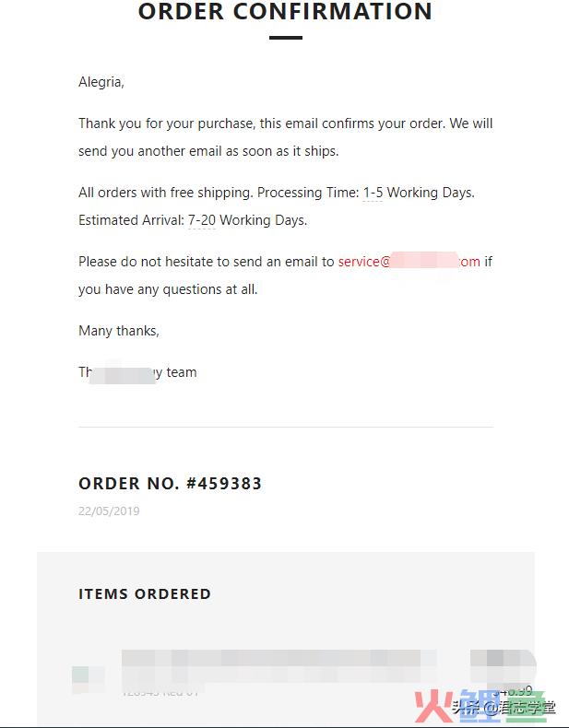Click the black divider under the title
The height and width of the screenshot is (728, 569).
click(286, 38)
